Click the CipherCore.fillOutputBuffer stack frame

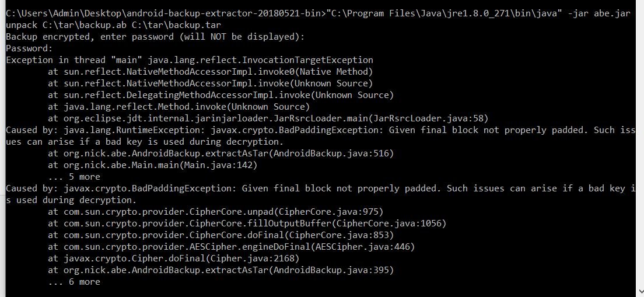pyautogui.click(x=247, y=223)
